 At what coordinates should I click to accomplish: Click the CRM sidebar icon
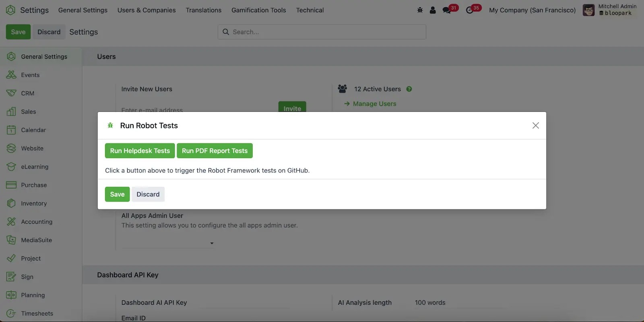pos(11,93)
